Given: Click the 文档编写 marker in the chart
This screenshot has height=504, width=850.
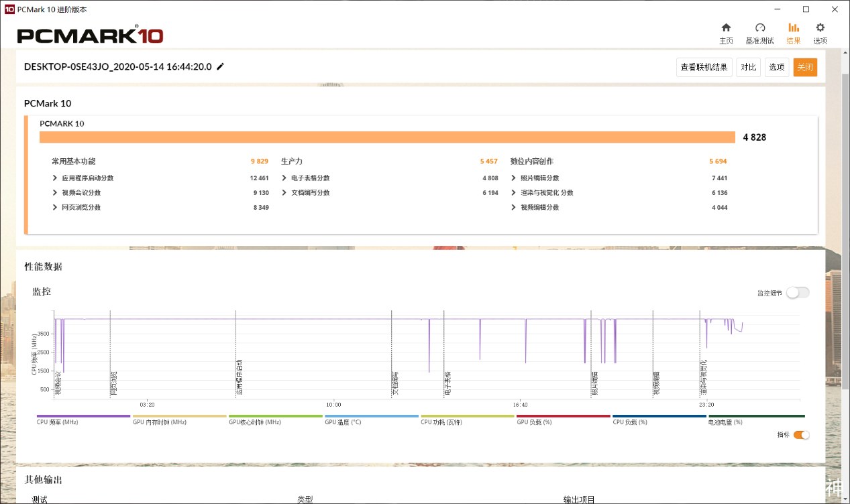Looking at the screenshot, I should click(x=395, y=384).
